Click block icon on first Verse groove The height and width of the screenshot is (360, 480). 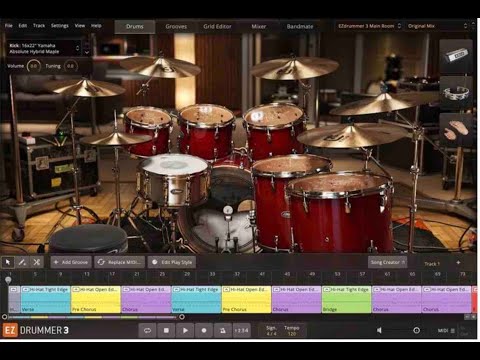pos(25,290)
